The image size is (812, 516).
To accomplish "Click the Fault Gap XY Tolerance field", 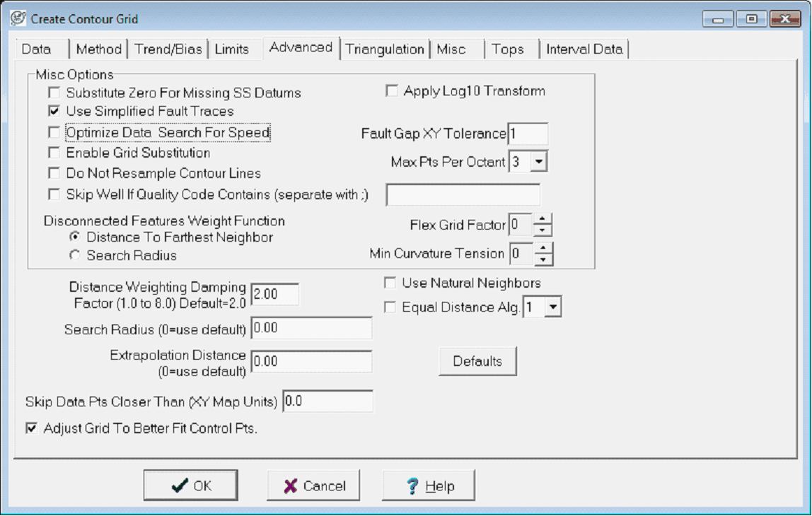I will 527,134.
